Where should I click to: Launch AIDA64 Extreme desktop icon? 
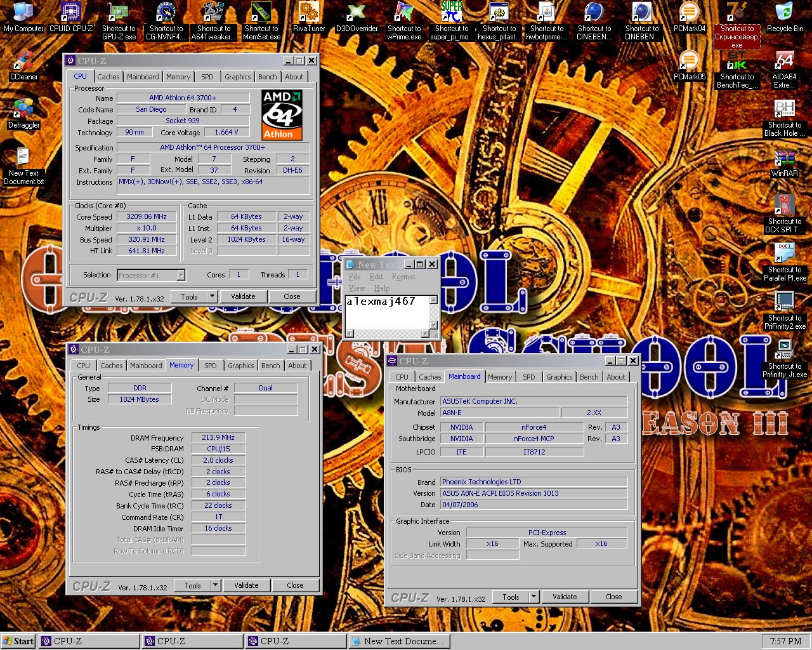tap(785, 69)
